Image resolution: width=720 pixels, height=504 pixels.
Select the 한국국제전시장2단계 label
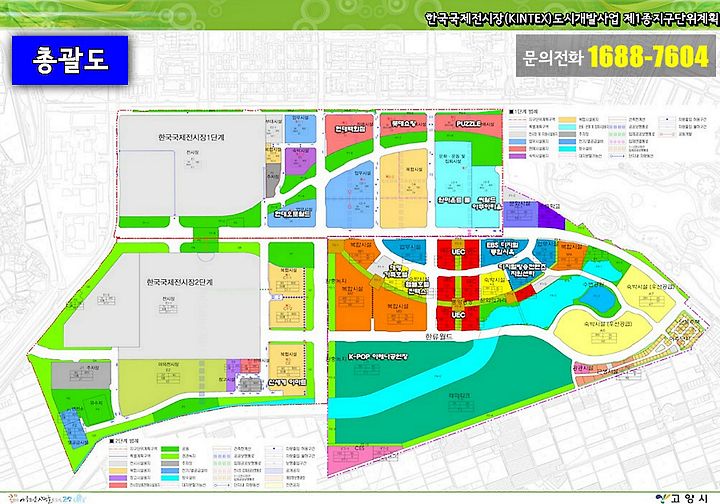180,282
